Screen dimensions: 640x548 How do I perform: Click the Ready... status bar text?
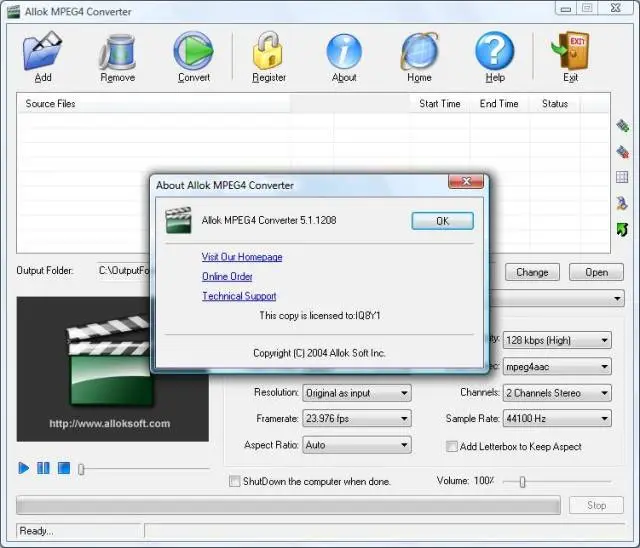36,530
